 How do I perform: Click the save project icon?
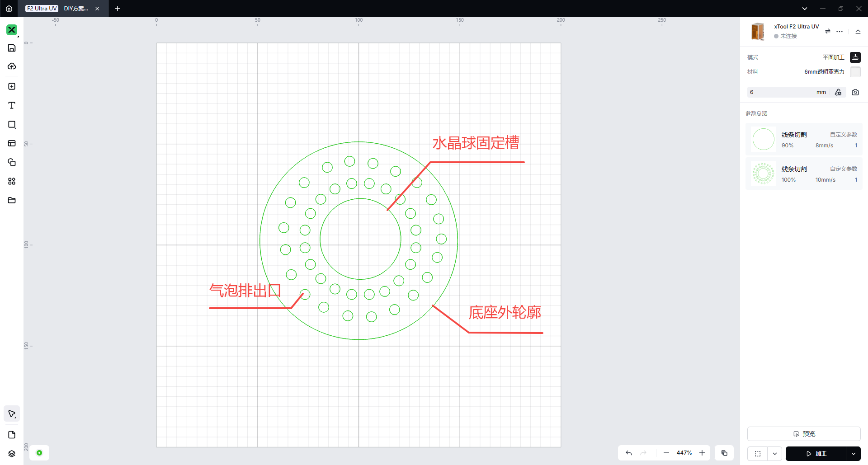(x=12, y=48)
